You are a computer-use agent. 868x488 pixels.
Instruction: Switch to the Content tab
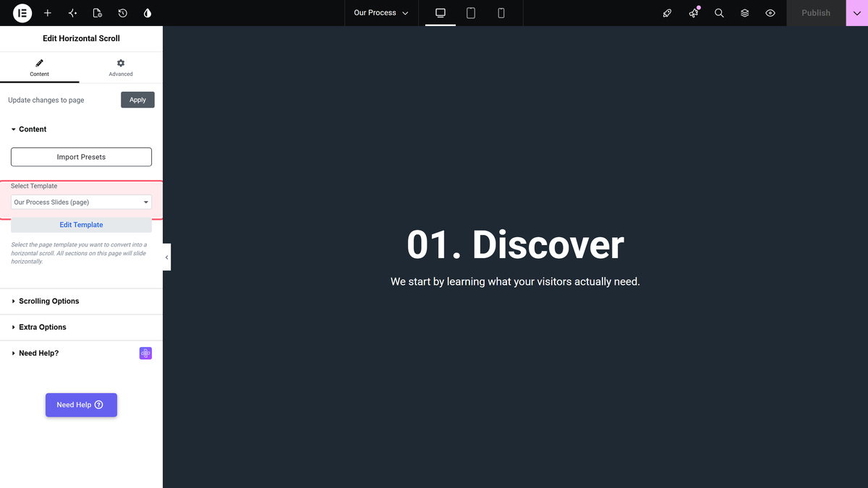[x=40, y=68]
